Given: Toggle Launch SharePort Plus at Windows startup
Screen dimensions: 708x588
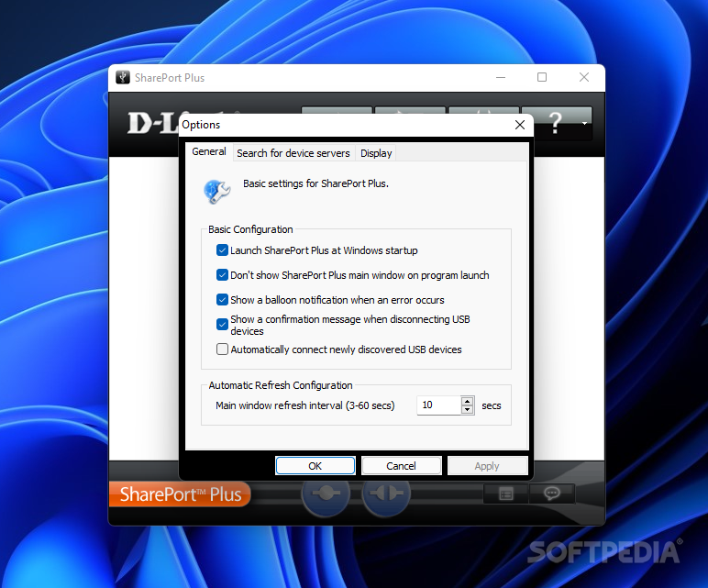Looking at the screenshot, I should click(x=222, y=250).
